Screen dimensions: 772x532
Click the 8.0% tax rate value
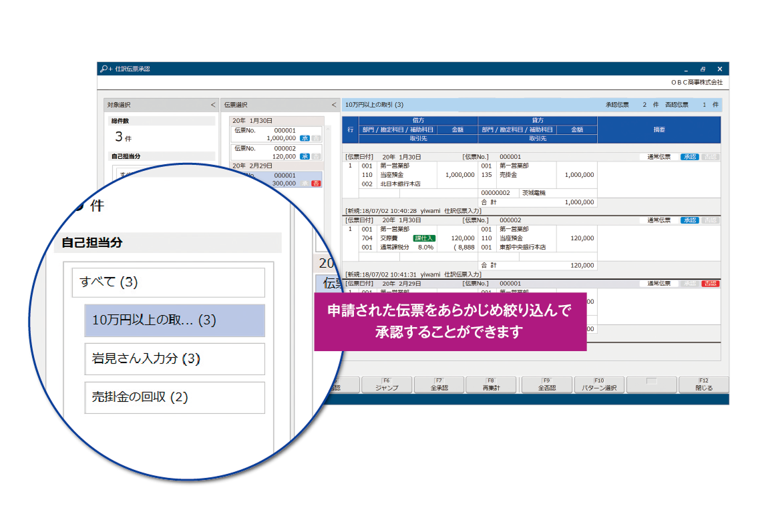point(426,248)
